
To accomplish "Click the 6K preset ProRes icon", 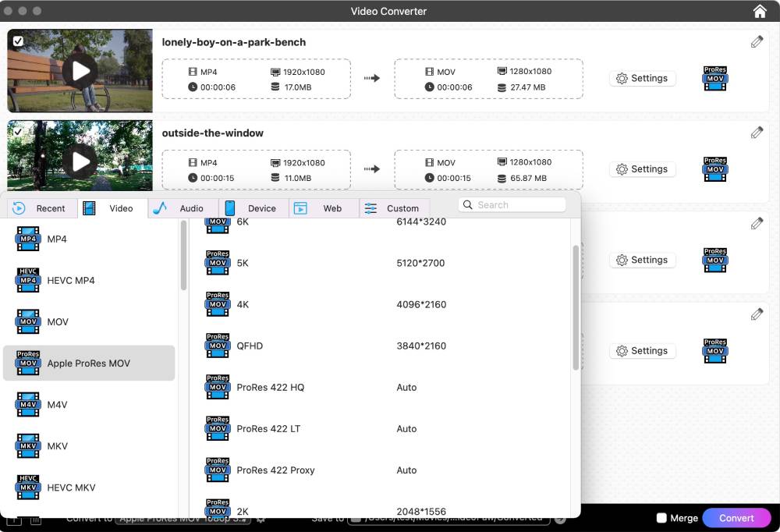I will point(218,225).
